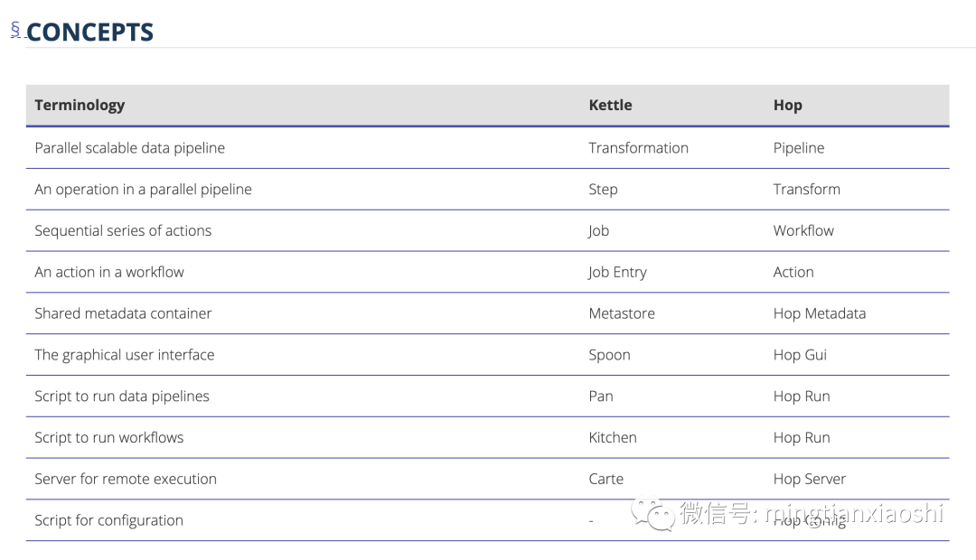This screenshot has width=976, height=560.
Task: Click the Pan cell in Kettle column
Action: pos(600,397)
